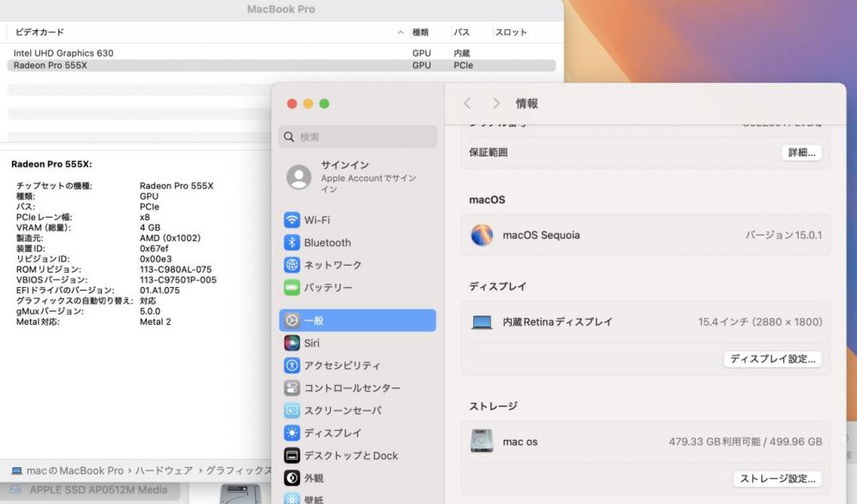Screen dimensions: 857x504
Task: Open Wi-Fi settings icon in sidebar
Action: pyautogui.click(x=292, y=220)
